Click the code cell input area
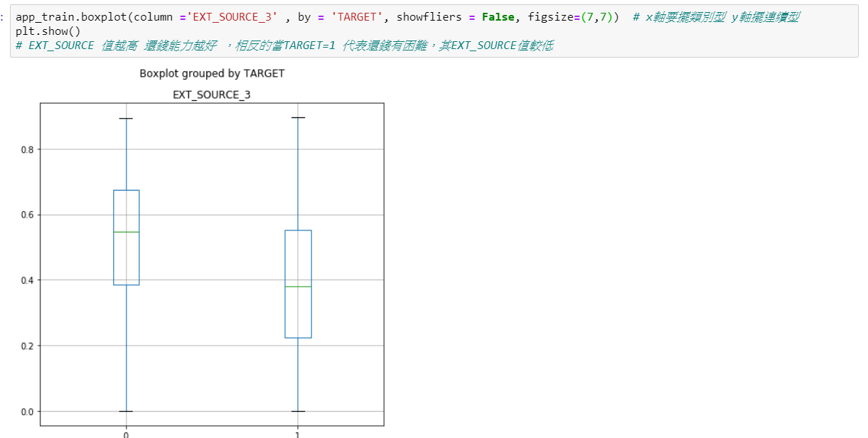This screenshot has height=438, width=868. click(434, 31)
